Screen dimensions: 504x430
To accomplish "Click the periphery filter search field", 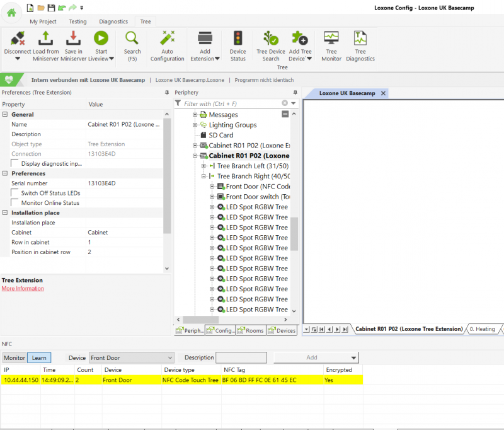I will [x=230, y=103].
